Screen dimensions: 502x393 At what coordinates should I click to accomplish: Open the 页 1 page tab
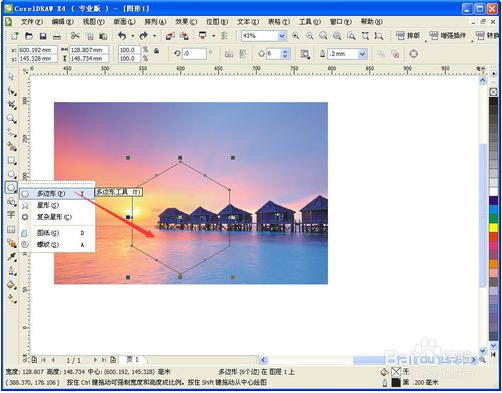tap(132, 359)
